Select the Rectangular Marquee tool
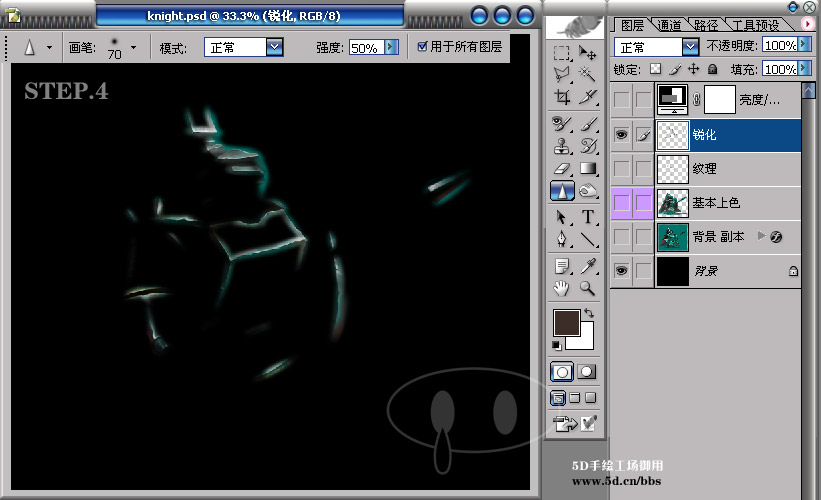The width and height of the screenshot is (821, 500). tap(562, 53)
